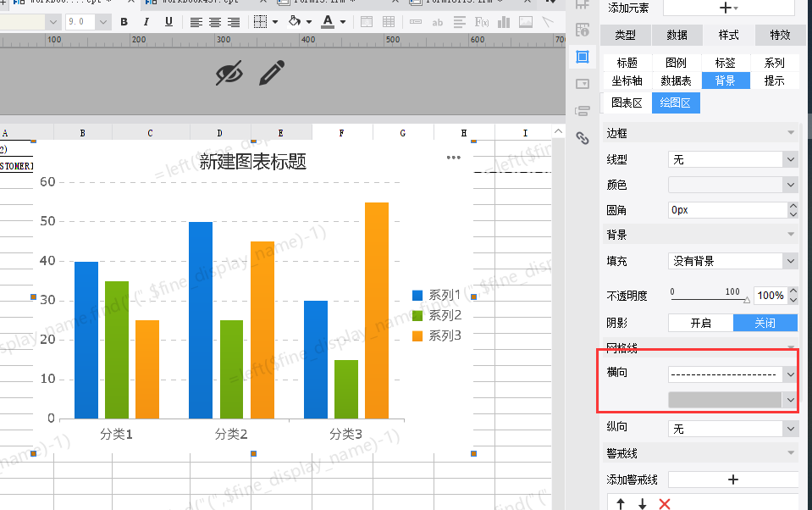Switch to the 图表区 chart area option
The width and height of the screenshot is (812, 510).
627,103
